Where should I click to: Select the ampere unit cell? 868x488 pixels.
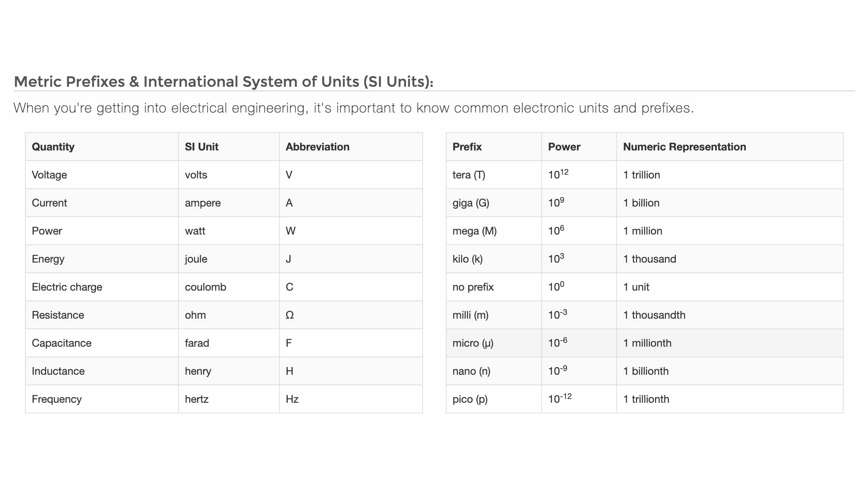pyautogui.click(x=202, y=203)
